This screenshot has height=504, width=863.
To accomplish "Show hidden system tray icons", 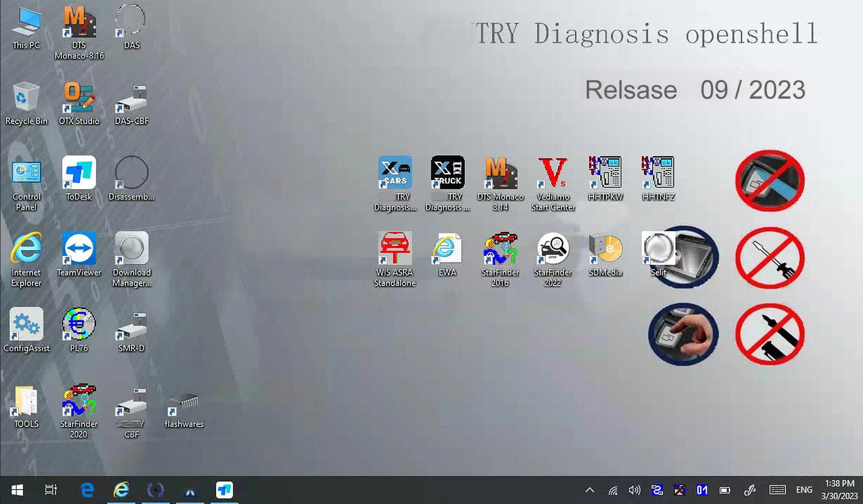I will coord(590,490).
